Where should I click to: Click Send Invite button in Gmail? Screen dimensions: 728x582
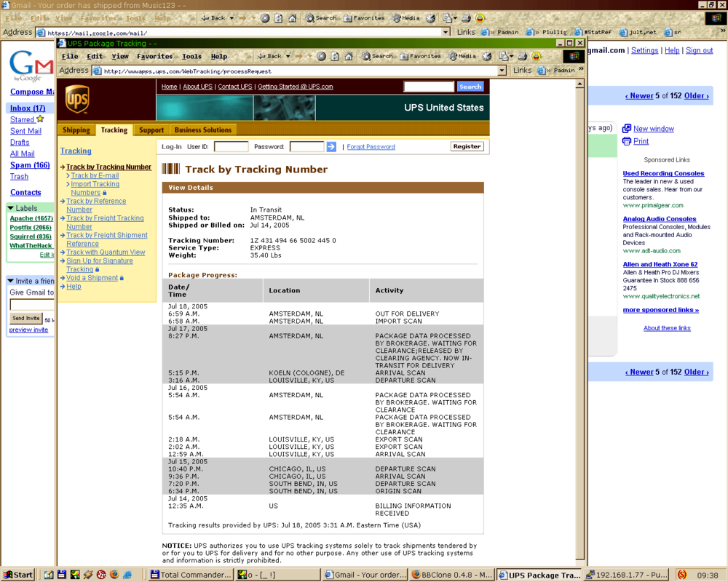click(x=26, y=318)
